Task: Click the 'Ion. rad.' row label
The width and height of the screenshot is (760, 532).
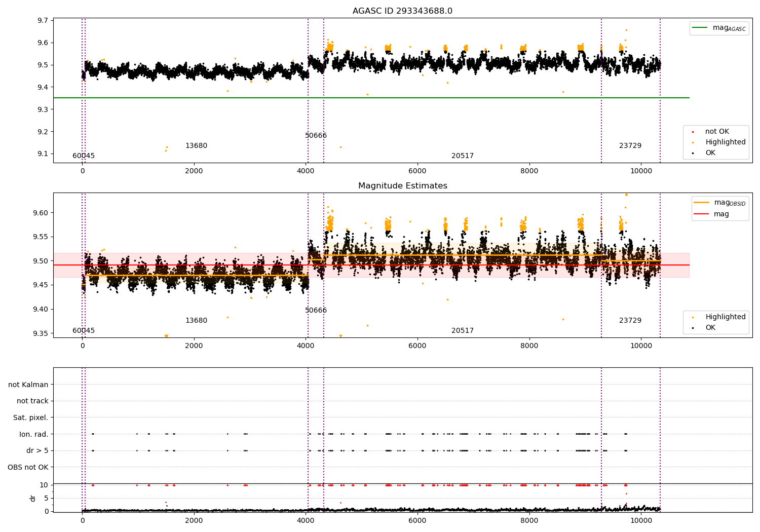Action: (34, 434)
